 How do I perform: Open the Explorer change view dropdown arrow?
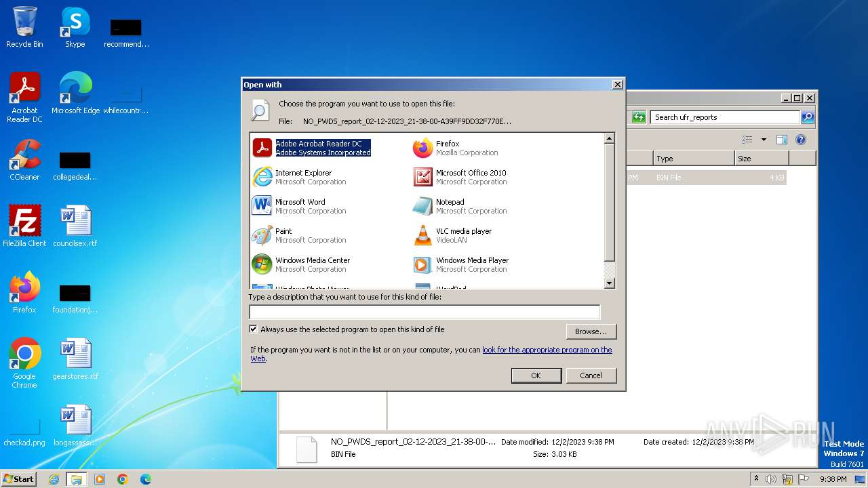764,140
